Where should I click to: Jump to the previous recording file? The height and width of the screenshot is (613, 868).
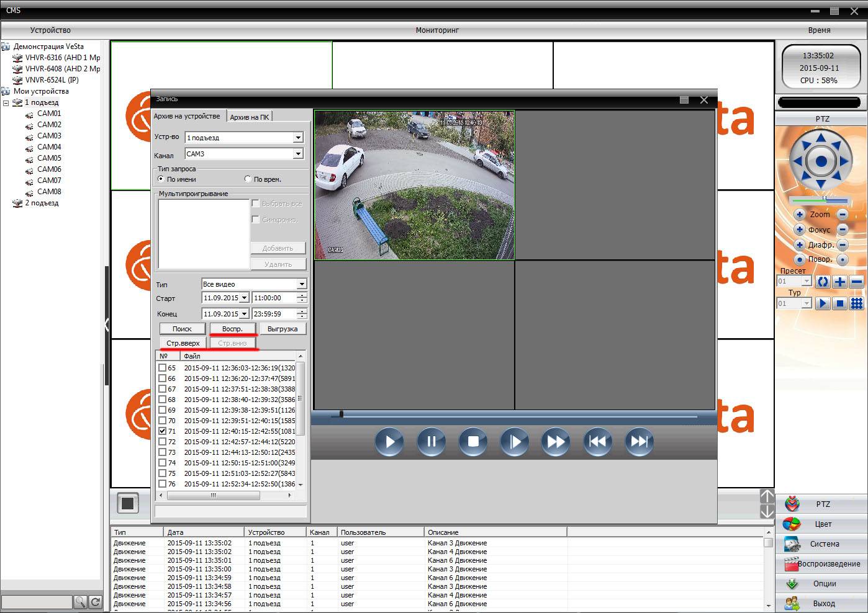pyautogui.click(x=597, y=442)
